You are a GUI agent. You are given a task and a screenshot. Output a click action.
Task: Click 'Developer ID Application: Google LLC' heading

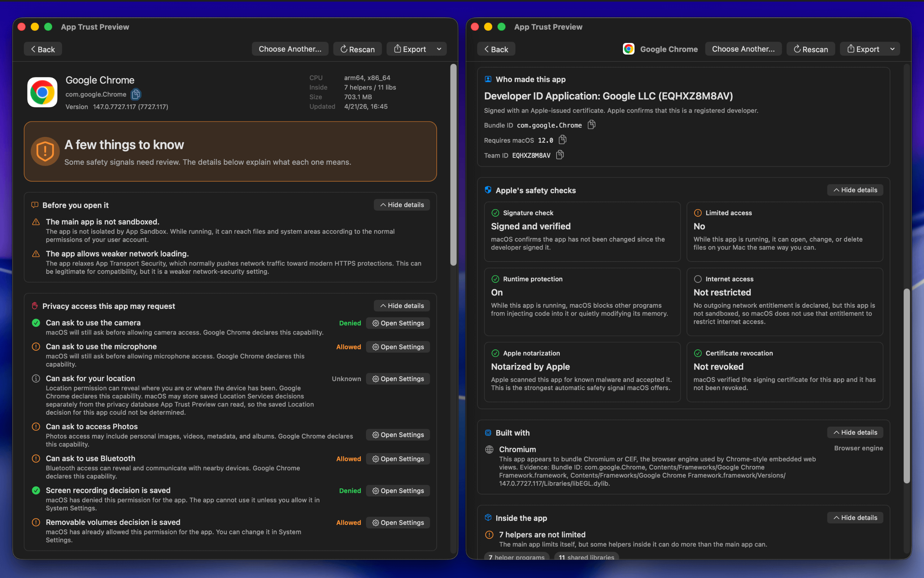609,96
